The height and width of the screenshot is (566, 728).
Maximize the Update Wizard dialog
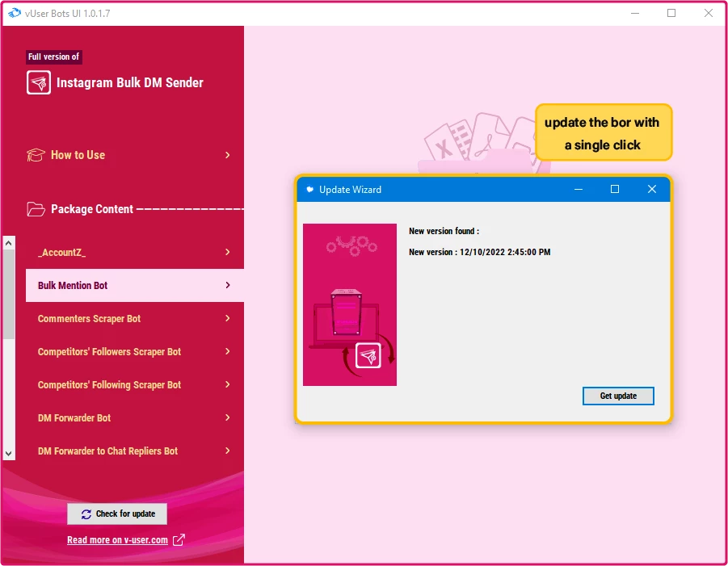coord(615,189)
